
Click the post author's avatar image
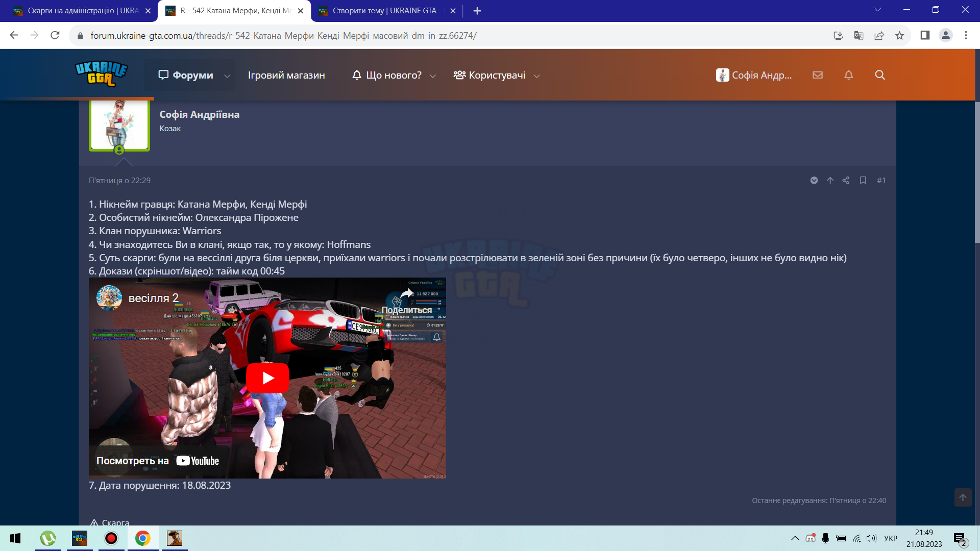click(x=119, y=125)
